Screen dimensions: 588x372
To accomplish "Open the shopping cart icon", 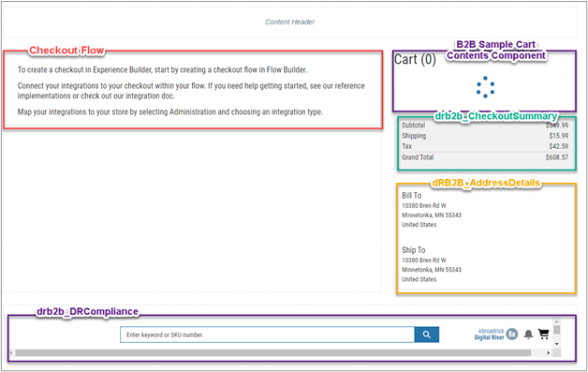I will (543, 334).
